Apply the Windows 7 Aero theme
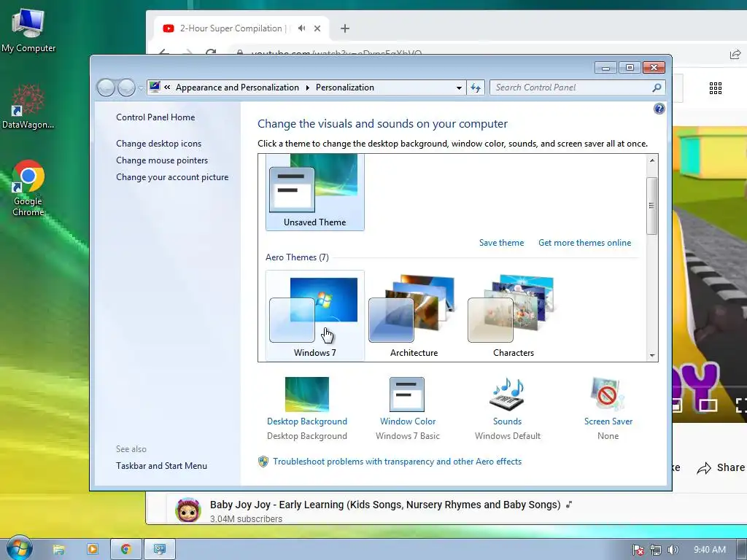Image resolution: width=747 pixels, height=560 pixels. pyautogui.click(x=315, y=316)
